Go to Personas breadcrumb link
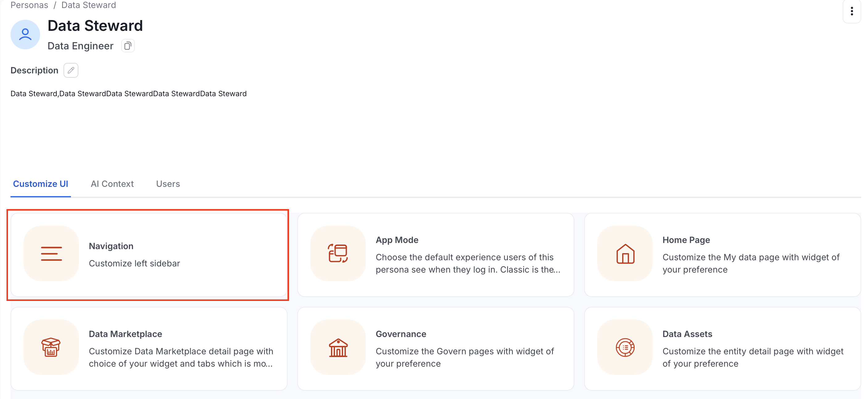Screen dimensions: 868x399 coord(29,5)
